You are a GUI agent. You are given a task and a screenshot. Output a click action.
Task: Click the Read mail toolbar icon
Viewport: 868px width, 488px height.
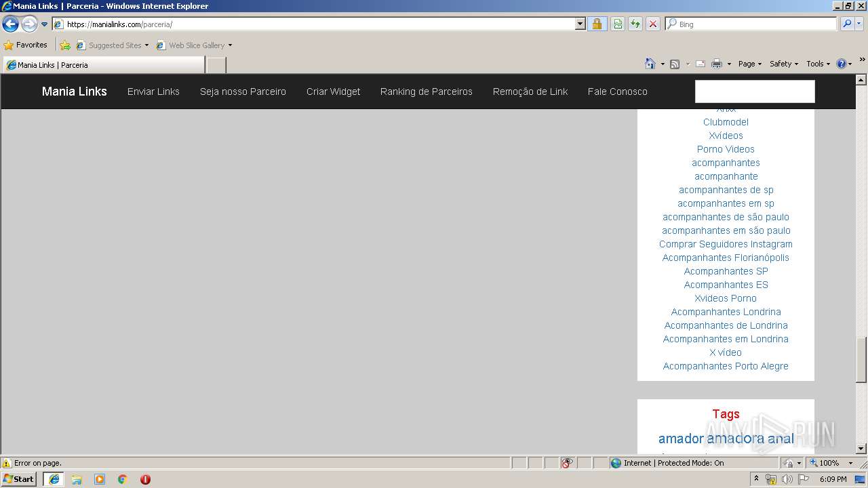[x=701, y=64]
